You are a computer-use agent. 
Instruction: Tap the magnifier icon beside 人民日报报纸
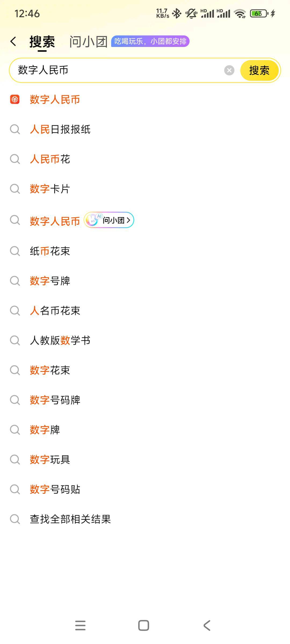click(15, 129)
